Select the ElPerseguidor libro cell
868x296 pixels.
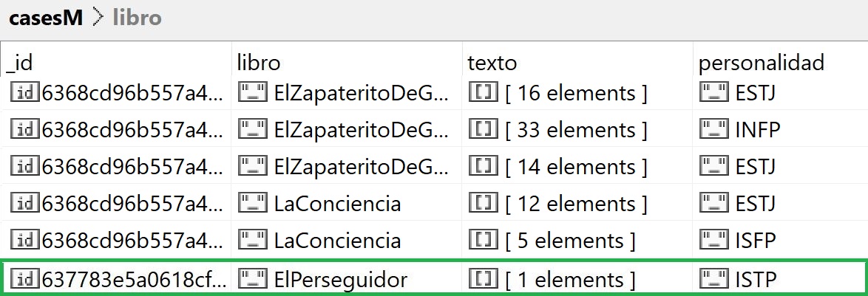tap(340, 280)
